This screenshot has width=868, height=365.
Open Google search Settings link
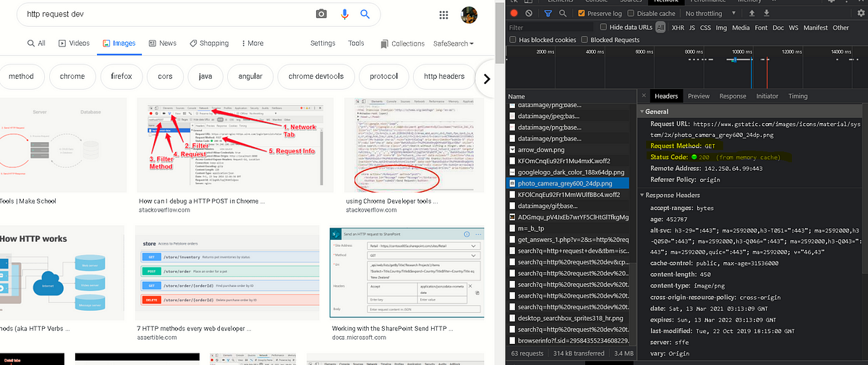[323, 43]
